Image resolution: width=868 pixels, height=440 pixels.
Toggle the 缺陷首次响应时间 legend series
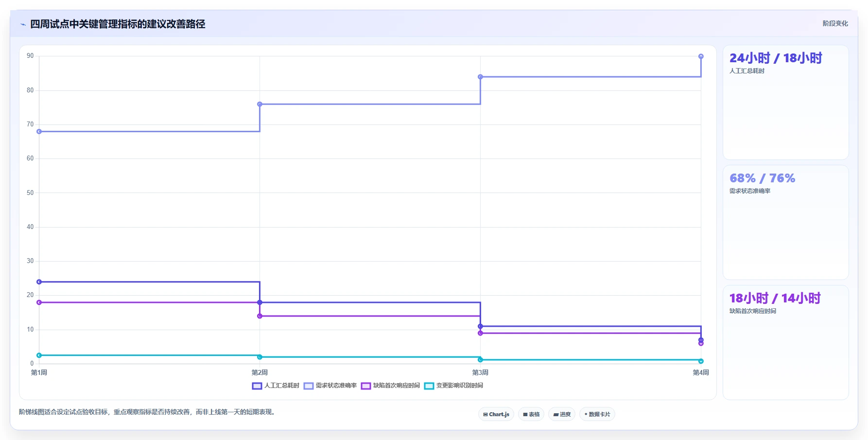point(390,386)
